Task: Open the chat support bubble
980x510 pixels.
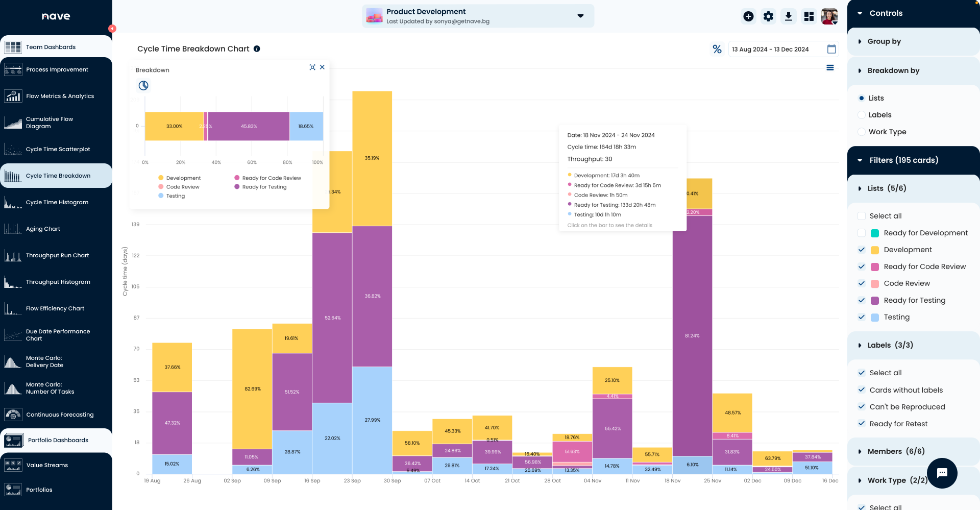Action: [x=942, y=473]
